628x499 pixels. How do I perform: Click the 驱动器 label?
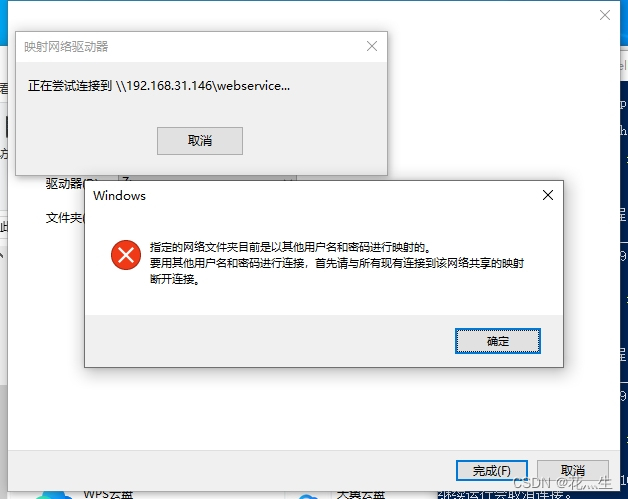[x=64, y=184]
